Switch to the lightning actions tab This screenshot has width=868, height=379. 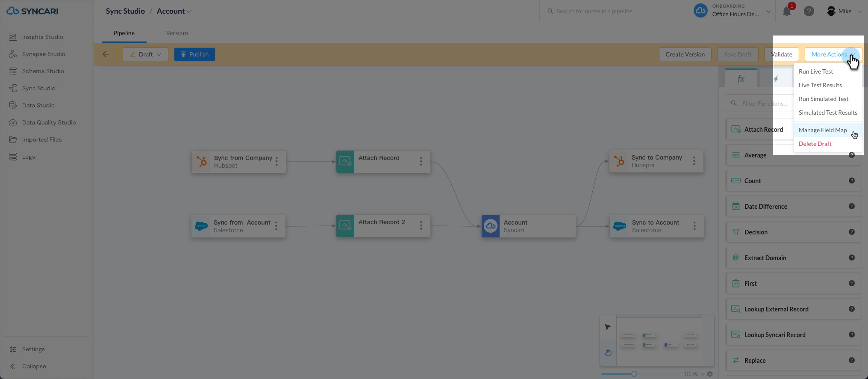(x=776, y=79)
